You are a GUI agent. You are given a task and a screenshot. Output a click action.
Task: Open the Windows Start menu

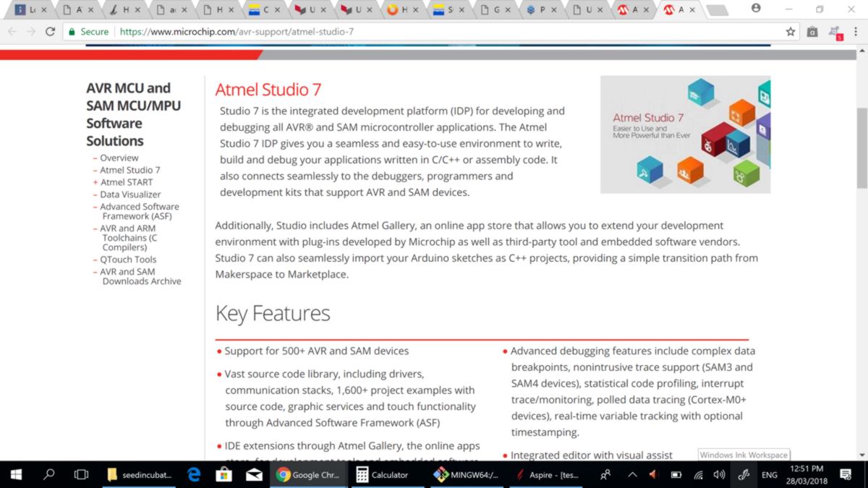(16, 475)
